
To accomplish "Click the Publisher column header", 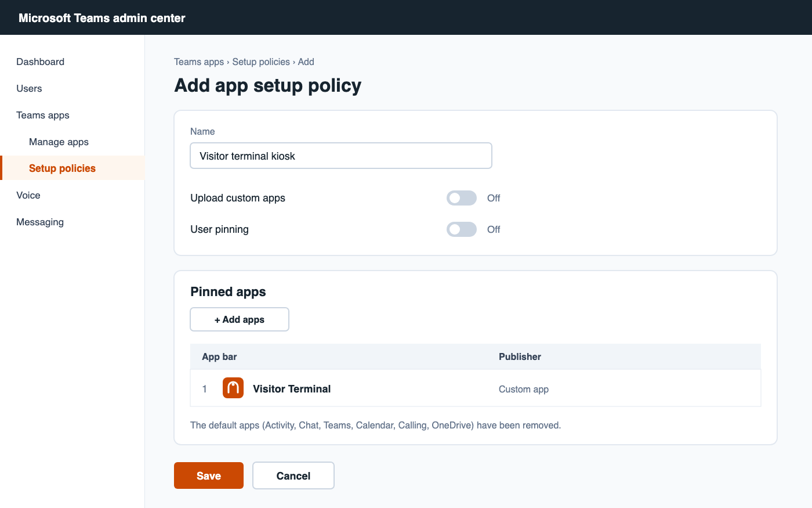I will pyautogui.click(x=520, y=356).
